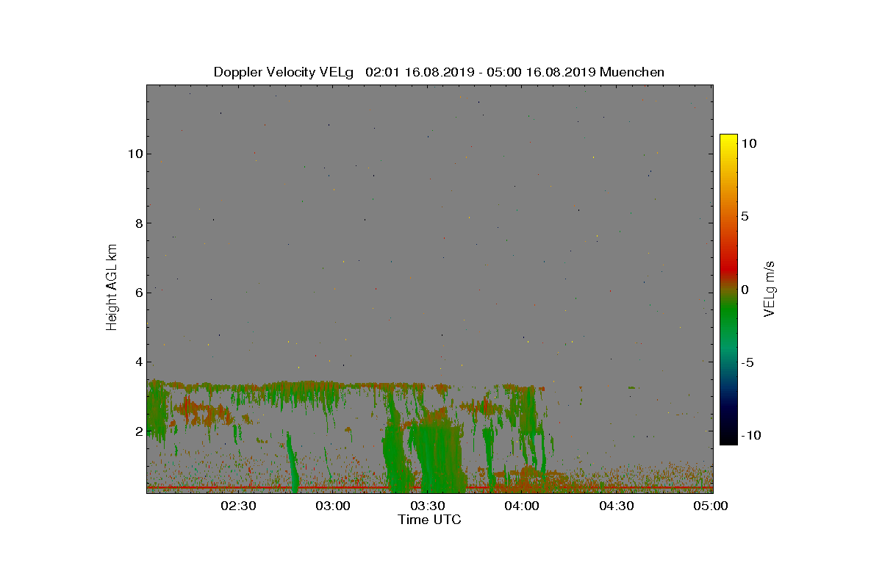Screen dimensions: 882x588
Task: Click the plot title 'Doppler Velocity VELg'
Action: [x=284, y=72]
